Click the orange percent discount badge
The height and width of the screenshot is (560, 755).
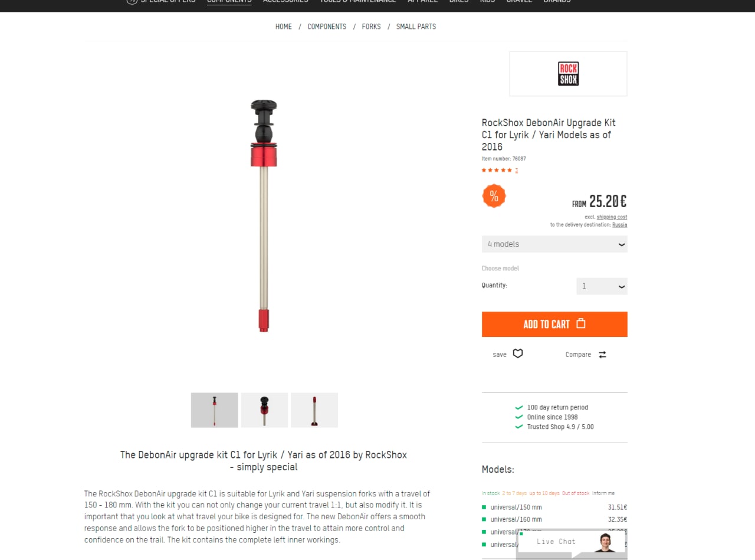[x=494, y=196]
